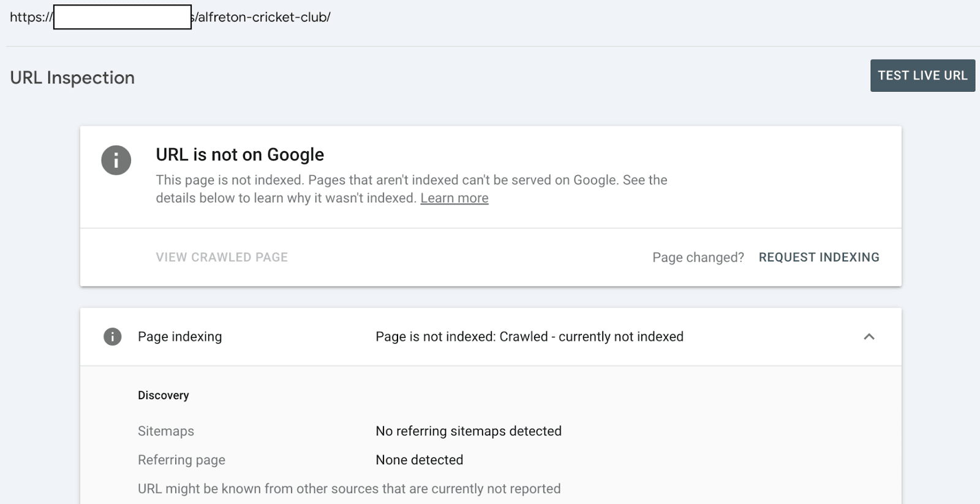Screen dimensions: 980x504
Task: Click the small info icon next to Page indexing
Action: (x=112, y=336)
